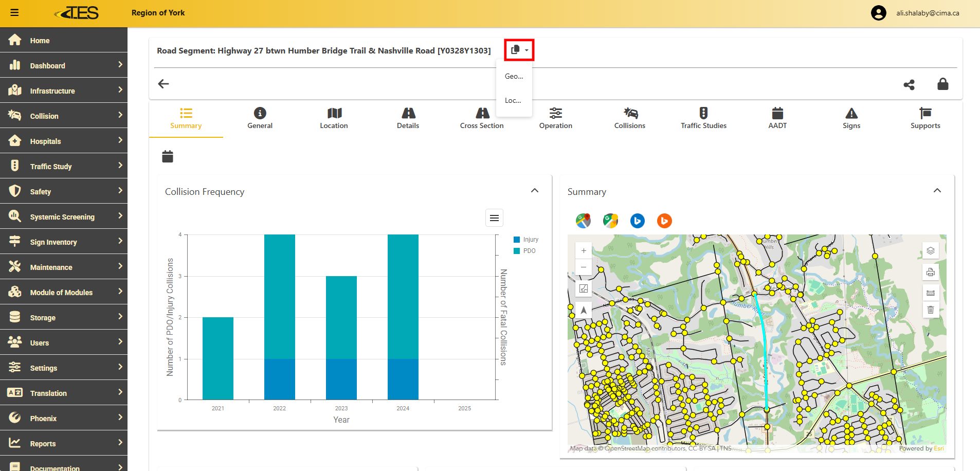Image resolution: width=980 pixels, height=471 pixels.
Task: Open the Traffic Studies tab
Action: click(x=703, y=118)
